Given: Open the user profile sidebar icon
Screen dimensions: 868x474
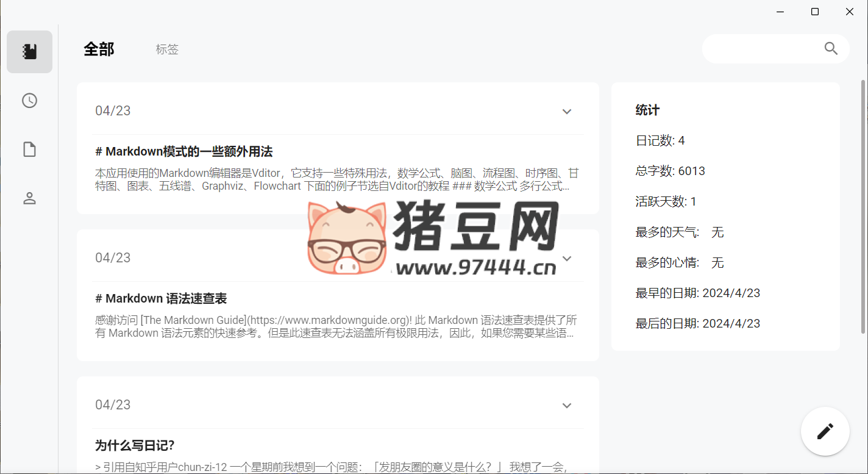Looking at the screenshot, I should (x=29, y=198).
